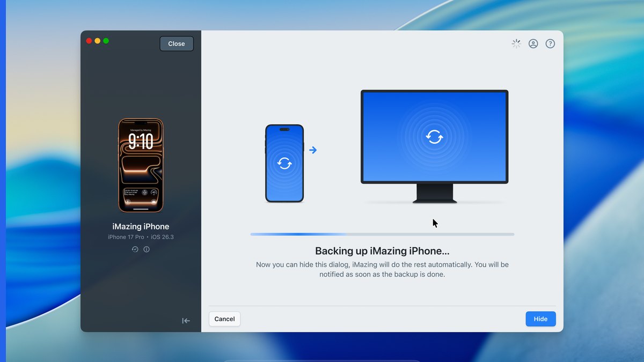Click the green zoom window button
This screenshot has width=644, height=362.
pos(106,41)
